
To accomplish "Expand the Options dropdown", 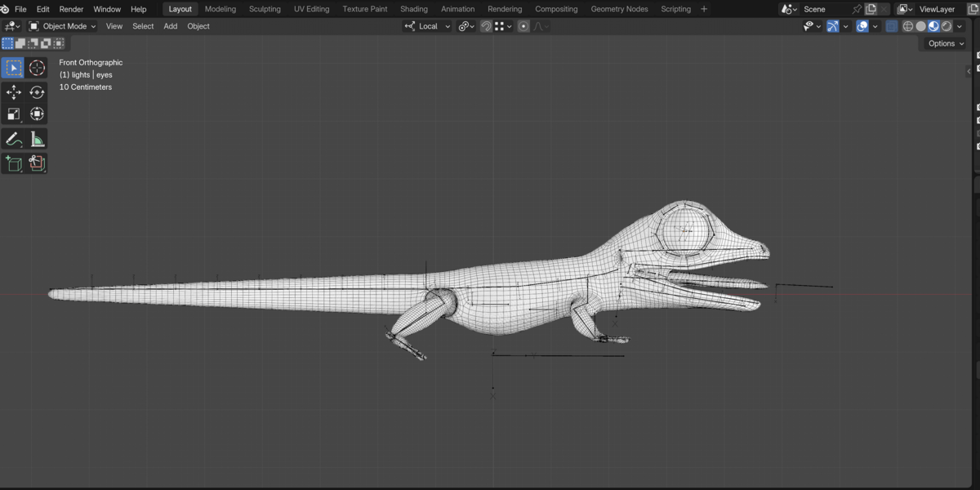I will point(946,43).
